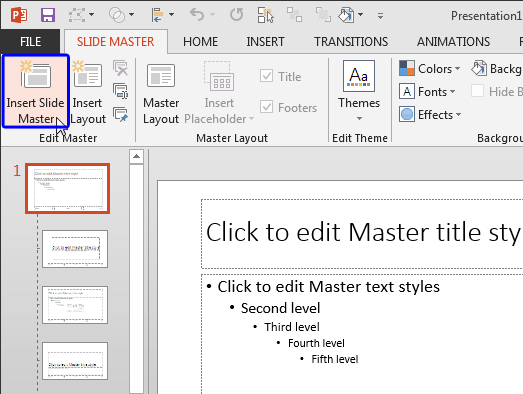
Task: Click the Fonts letter A icon
Action: (407, 91)
